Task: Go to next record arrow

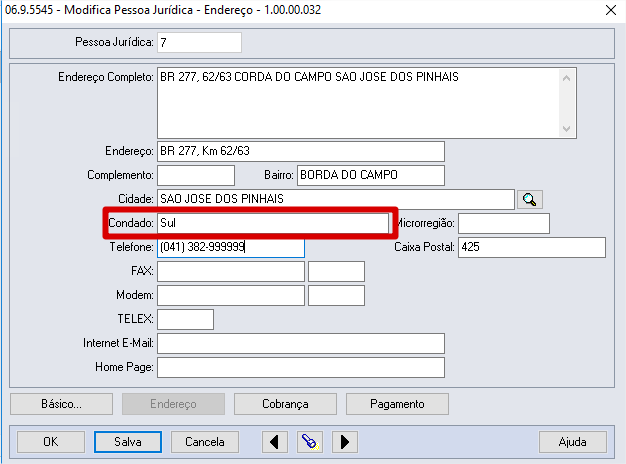Action: pyautogui.click(x=345, y=442)
